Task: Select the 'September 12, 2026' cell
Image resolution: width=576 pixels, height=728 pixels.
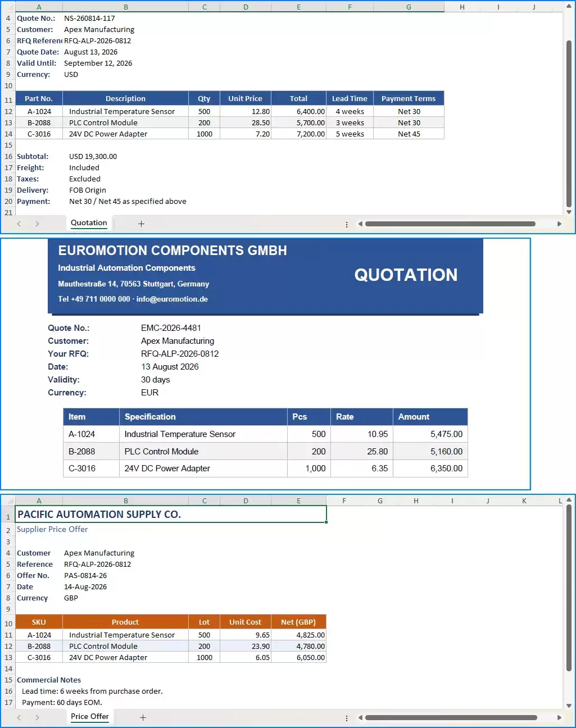Action: pyautogui.click(x=125, y=63)
